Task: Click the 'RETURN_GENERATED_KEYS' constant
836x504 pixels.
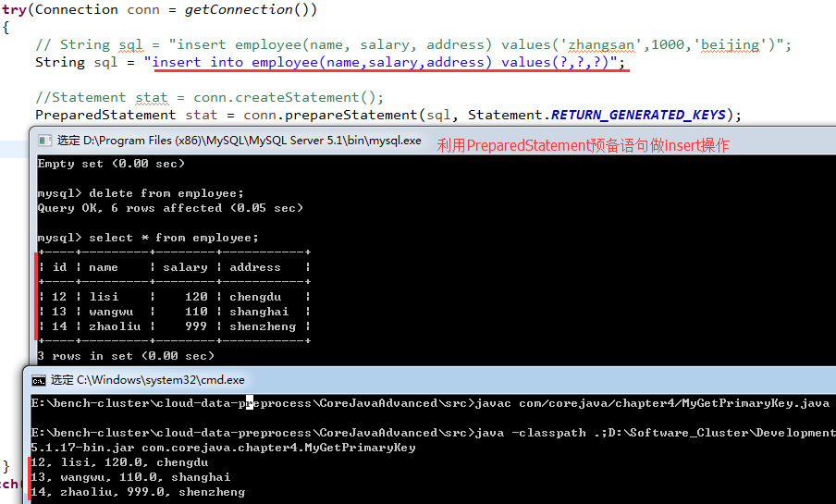Action: pyautogui.click(x=638, y=116)
